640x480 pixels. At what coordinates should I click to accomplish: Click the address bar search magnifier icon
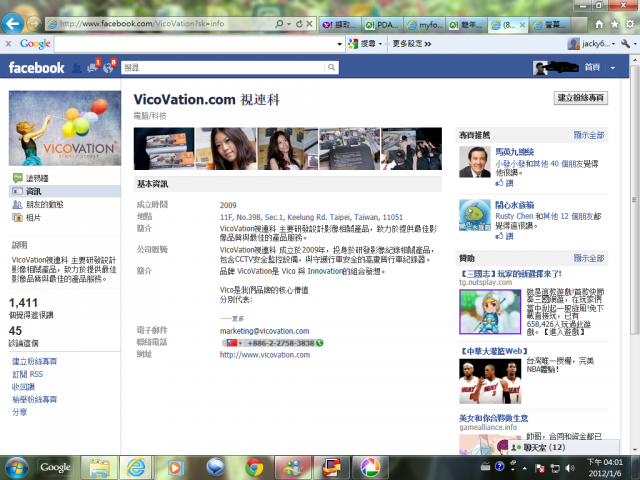coord(280,24)
